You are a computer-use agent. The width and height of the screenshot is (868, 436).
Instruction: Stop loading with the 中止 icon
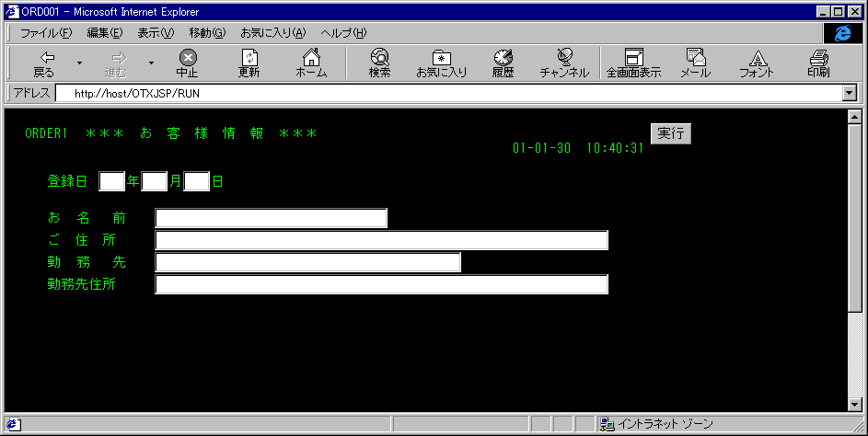tap(187, 63)
